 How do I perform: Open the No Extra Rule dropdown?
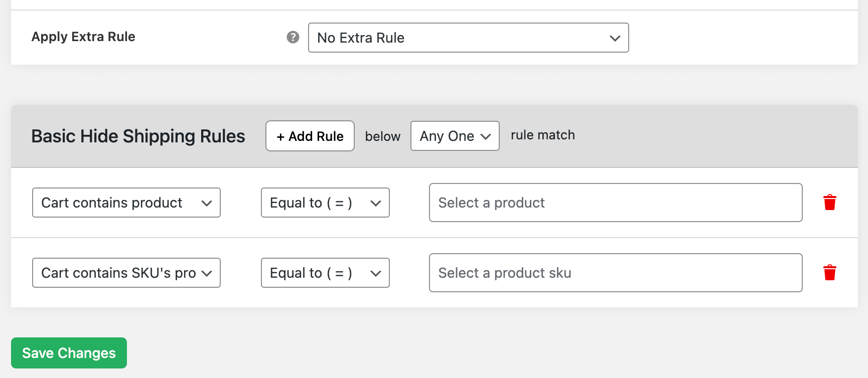[468, 38]
